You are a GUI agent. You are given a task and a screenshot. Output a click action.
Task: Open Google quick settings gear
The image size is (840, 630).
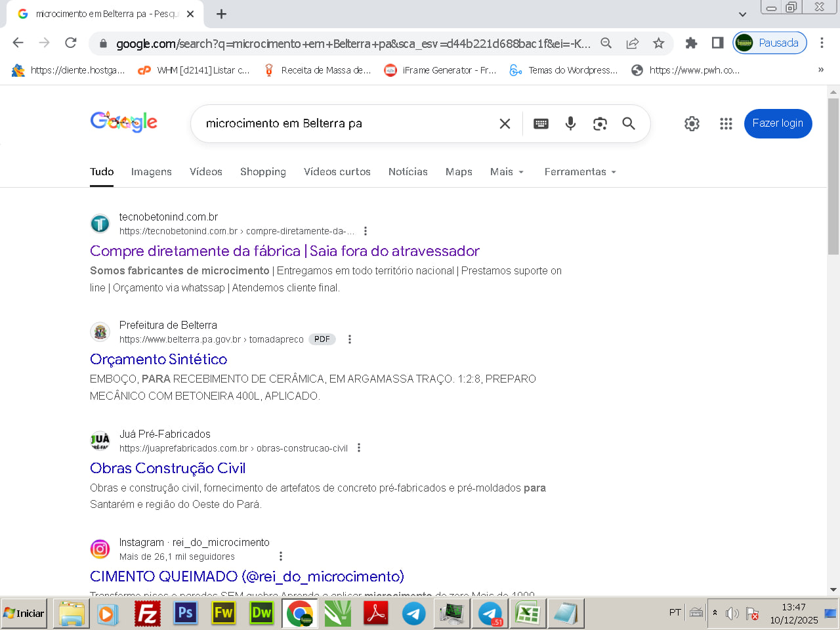coord(692,123)
